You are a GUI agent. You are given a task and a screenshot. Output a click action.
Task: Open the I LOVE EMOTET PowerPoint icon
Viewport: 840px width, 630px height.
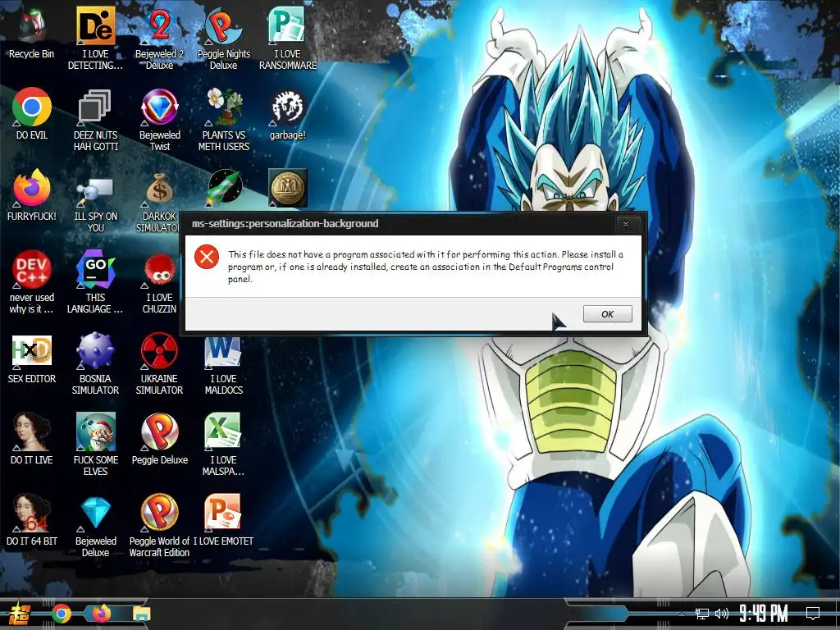pos(223,521)
